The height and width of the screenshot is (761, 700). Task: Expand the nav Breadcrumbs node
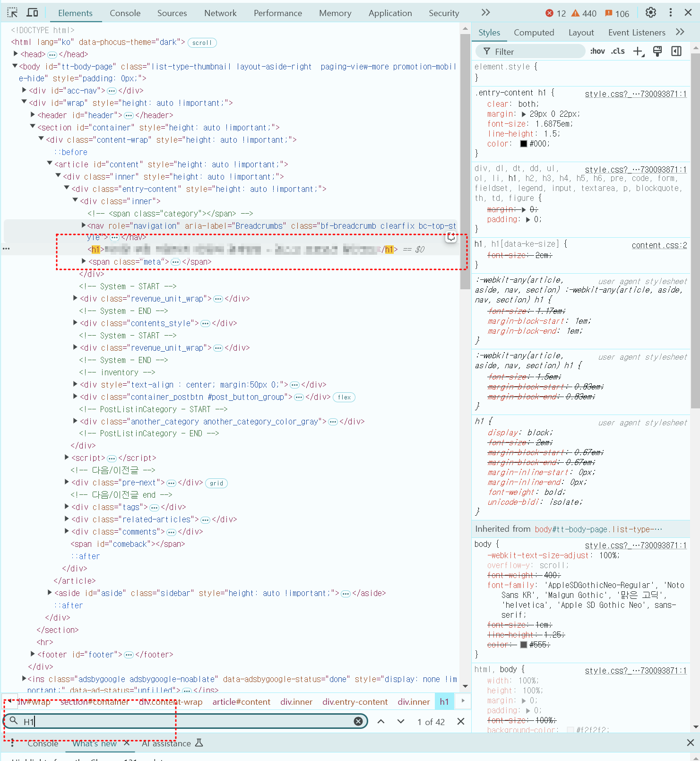click(84, 225)
